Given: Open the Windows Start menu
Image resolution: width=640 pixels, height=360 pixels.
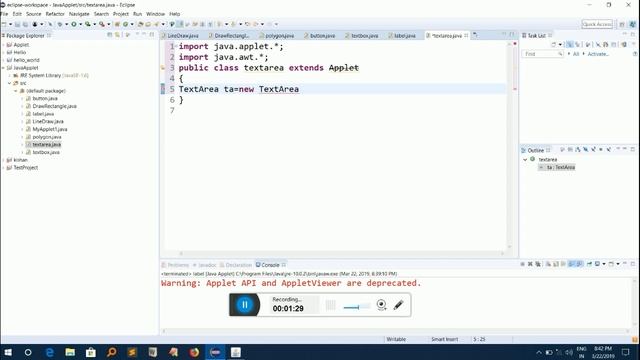Looking at the screenshot, I should [x=8, y=352].
